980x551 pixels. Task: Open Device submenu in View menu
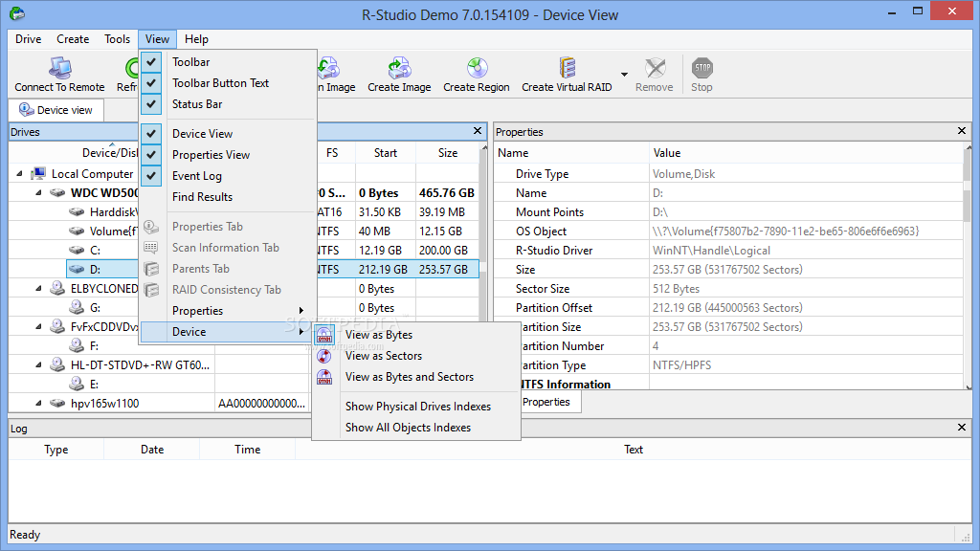point(228,332)
